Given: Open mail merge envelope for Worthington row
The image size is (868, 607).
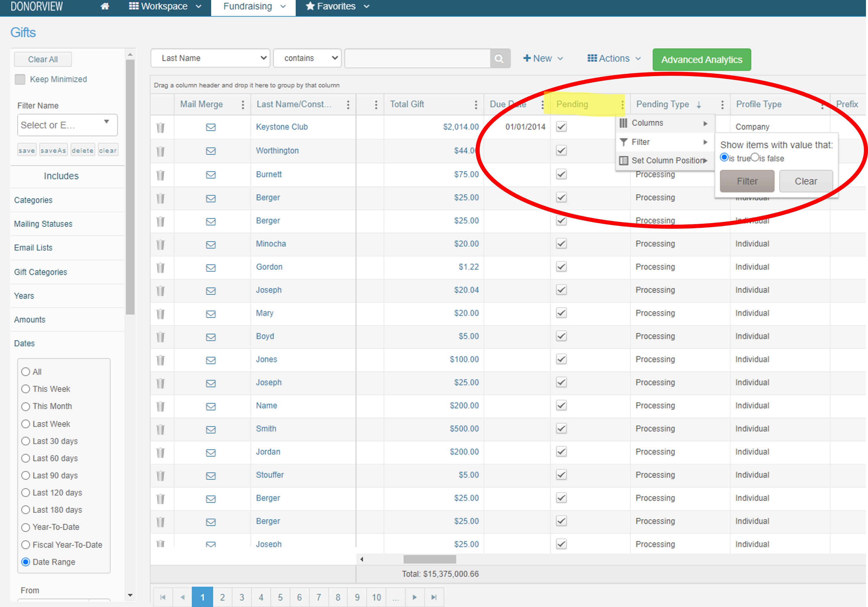Looking at the screenshot, I should click(x=210, y=151).
